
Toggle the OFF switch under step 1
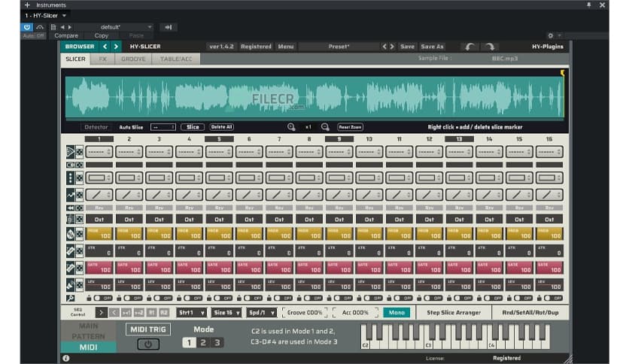pos(103,299)
